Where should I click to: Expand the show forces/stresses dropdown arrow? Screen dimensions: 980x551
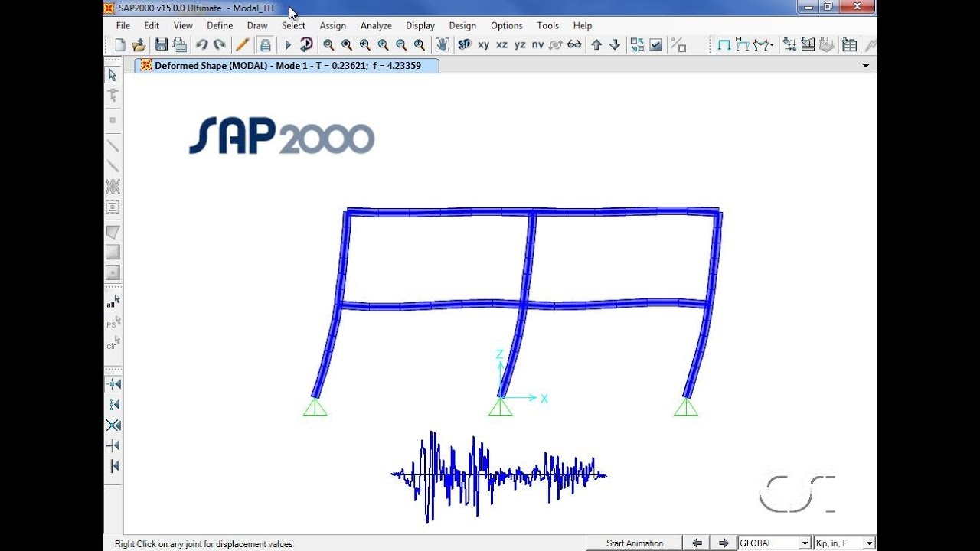click(771, 45)
